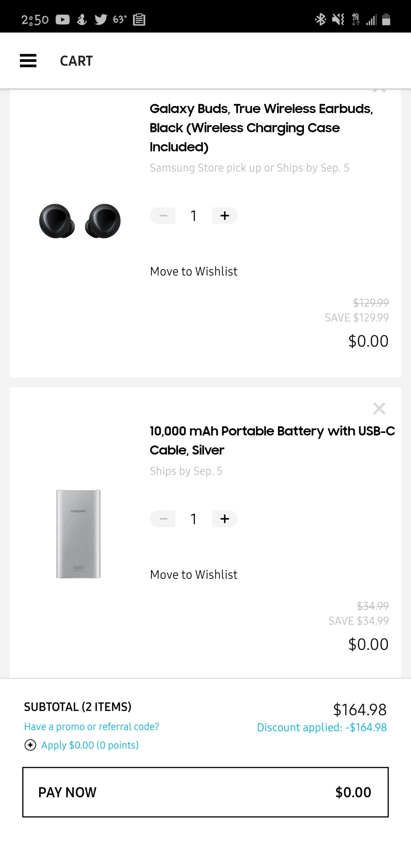411x868 pixels.
Task: Tap the Bluetooth status icon
Action: (320, 20)
